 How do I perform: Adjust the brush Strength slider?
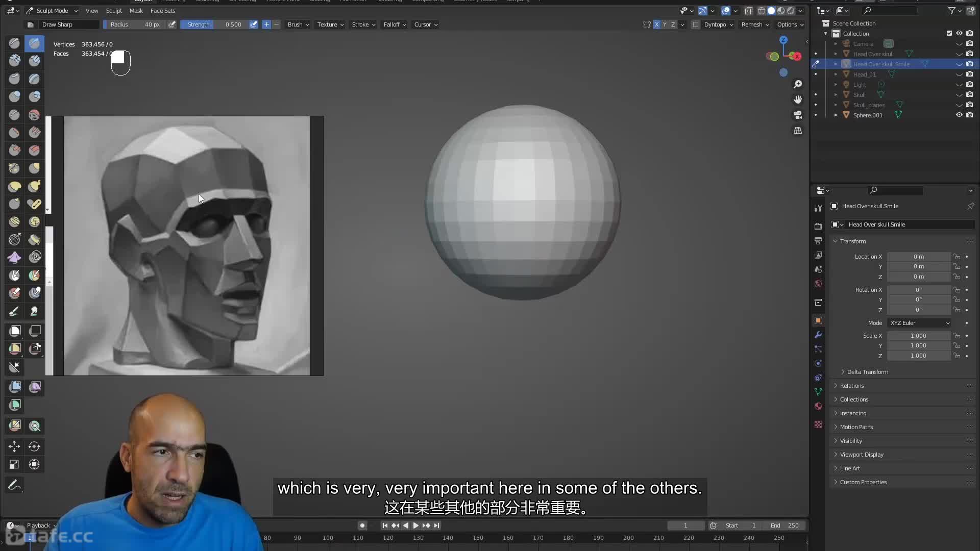(x=214, y=24)
